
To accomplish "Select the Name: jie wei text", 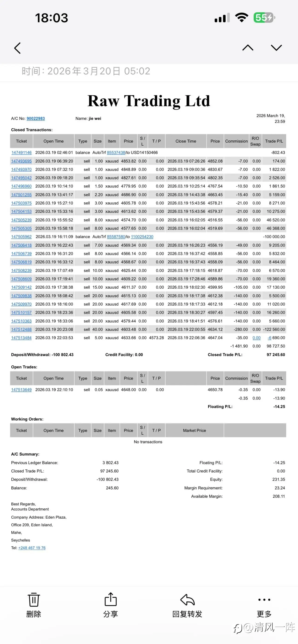I will pos(88,119).
